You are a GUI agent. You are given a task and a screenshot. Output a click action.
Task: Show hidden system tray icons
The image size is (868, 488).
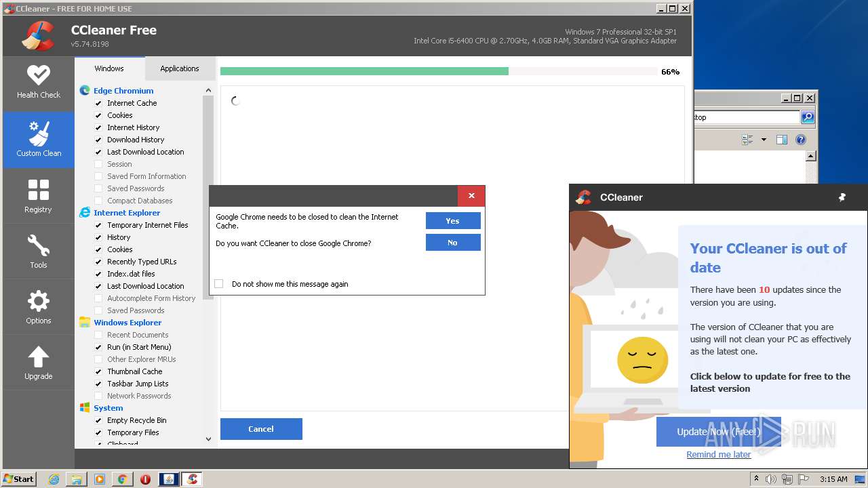point(756,479)
